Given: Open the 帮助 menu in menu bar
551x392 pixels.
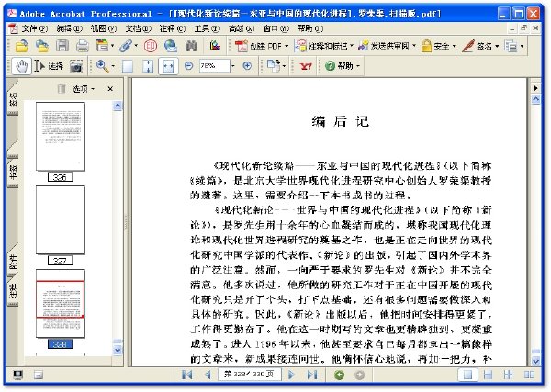Looking at the screenshot, I should [310, 28].
